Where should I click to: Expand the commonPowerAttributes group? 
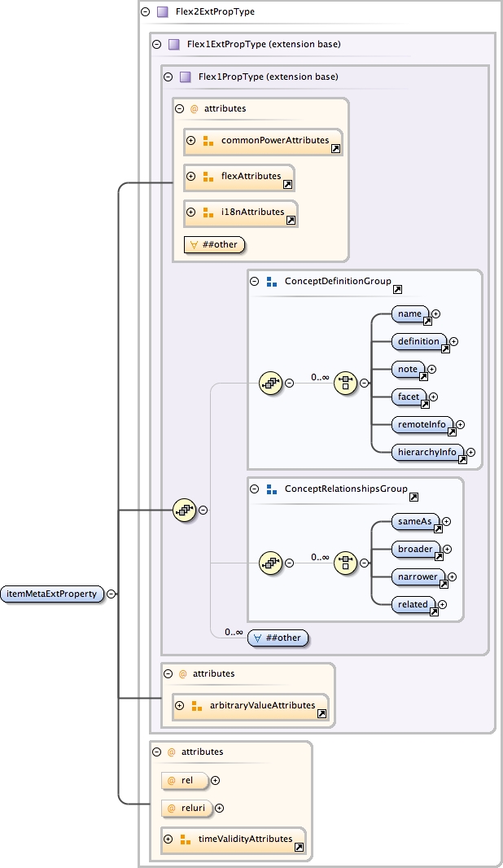(x=191, y=140)
